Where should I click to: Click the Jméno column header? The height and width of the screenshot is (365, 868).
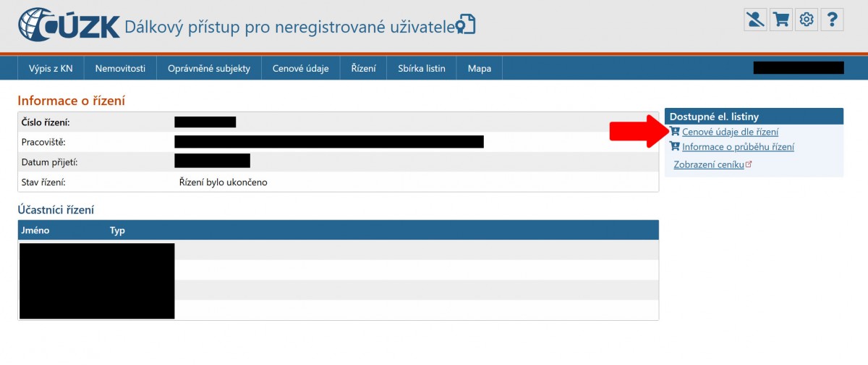36,230
